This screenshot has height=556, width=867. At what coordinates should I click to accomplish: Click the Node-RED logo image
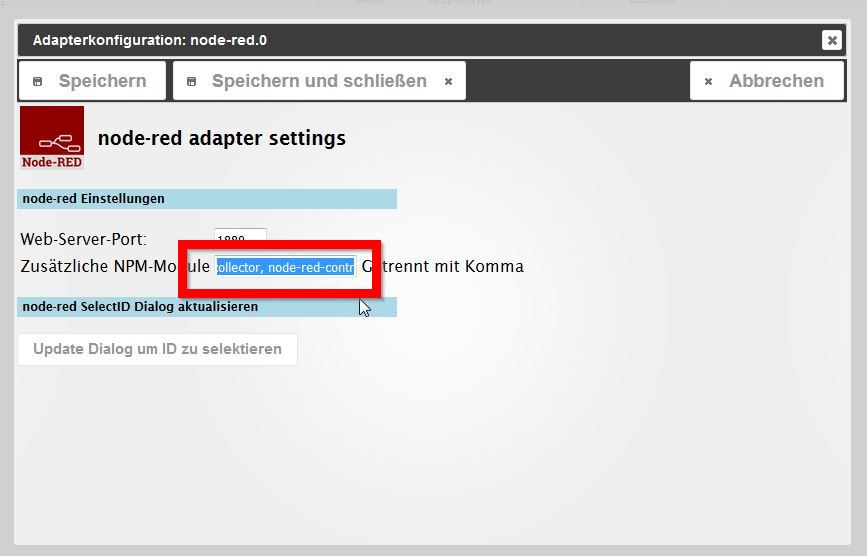[x=52, y=138]
